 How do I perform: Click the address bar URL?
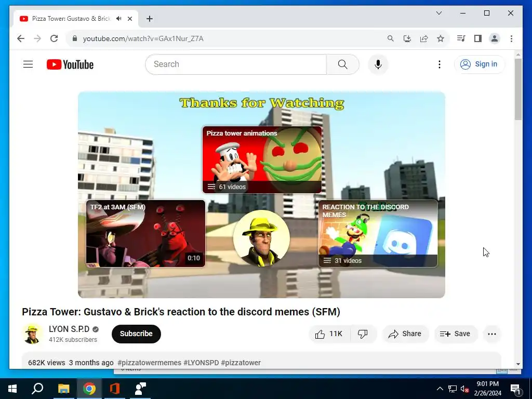(x=143, y=38)
